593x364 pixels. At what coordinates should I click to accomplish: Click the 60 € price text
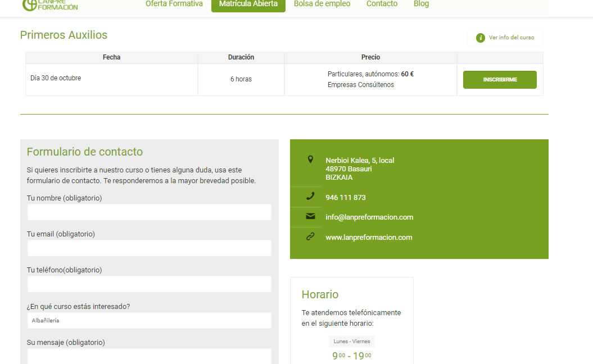(407, 74)
